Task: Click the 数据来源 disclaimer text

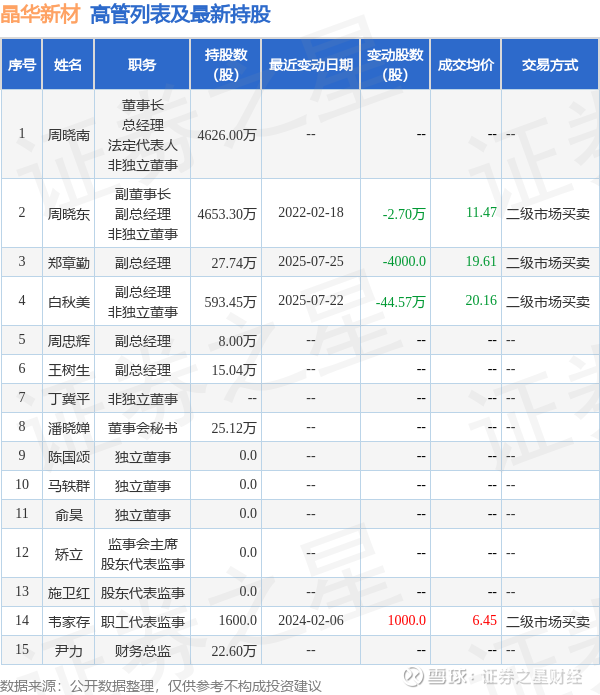Action: point(160,686)
